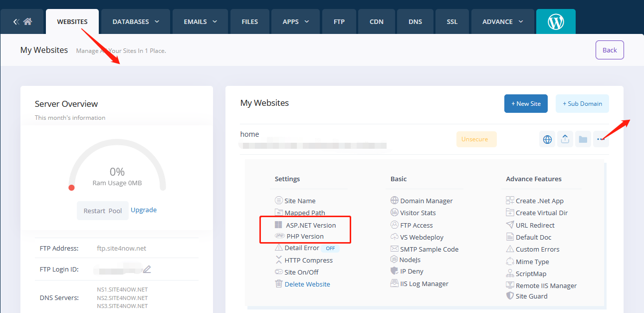The width and height of the screenshot is (644, 313).
Task: Open the file manager folder icon
Action: click(x=583, y=139)
